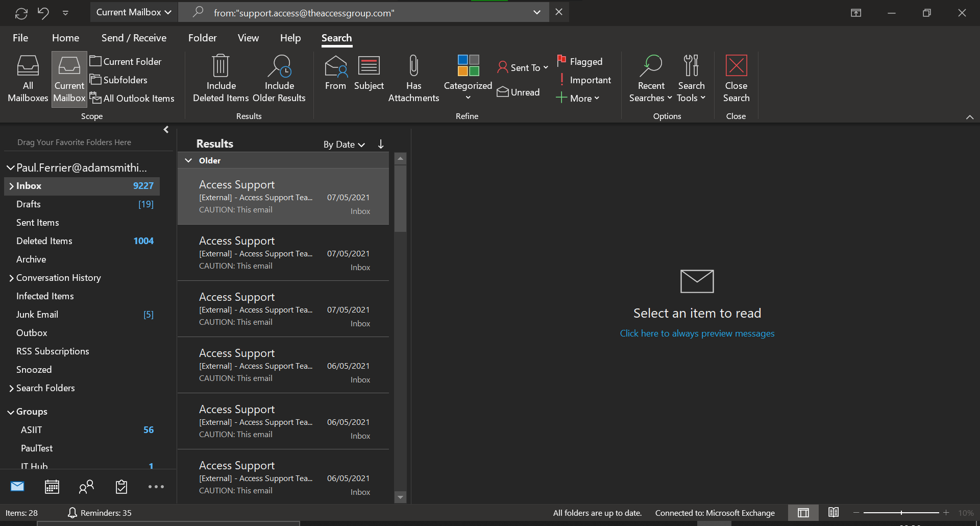Viewport: 980px width, 526px height.
Task: Switch to Mail view icon
Action: (17, 486)
